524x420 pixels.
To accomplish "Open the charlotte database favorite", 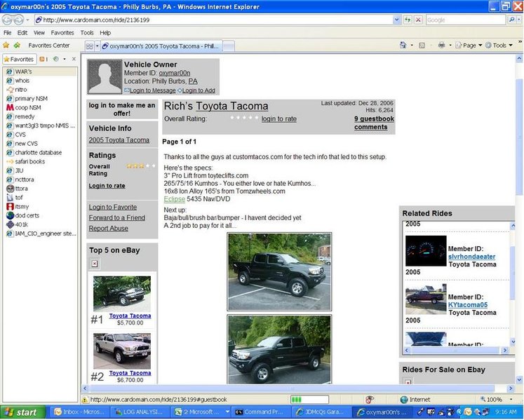I will click(x=39, y=153).
